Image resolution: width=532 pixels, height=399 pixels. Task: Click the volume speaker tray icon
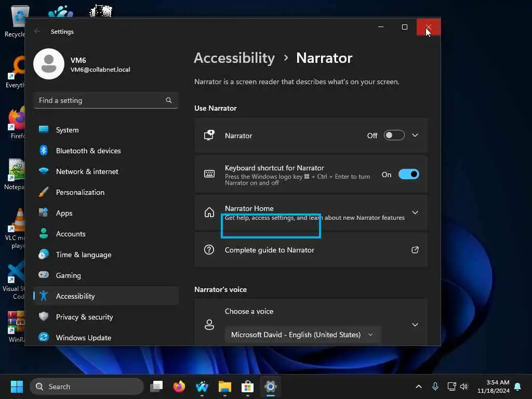point(464,387)
